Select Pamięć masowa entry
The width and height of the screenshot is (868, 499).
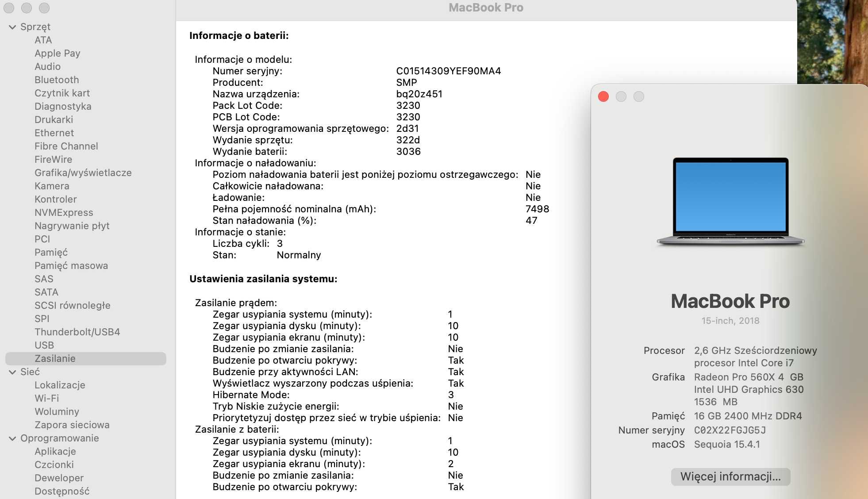click(71, 265)
